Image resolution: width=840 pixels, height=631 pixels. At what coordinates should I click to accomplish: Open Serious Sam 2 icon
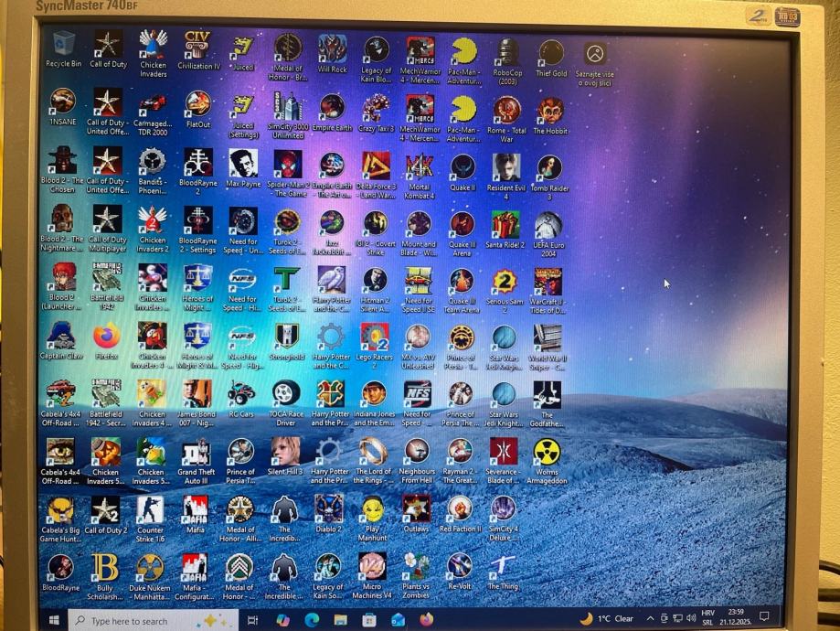tap(505, 291)
